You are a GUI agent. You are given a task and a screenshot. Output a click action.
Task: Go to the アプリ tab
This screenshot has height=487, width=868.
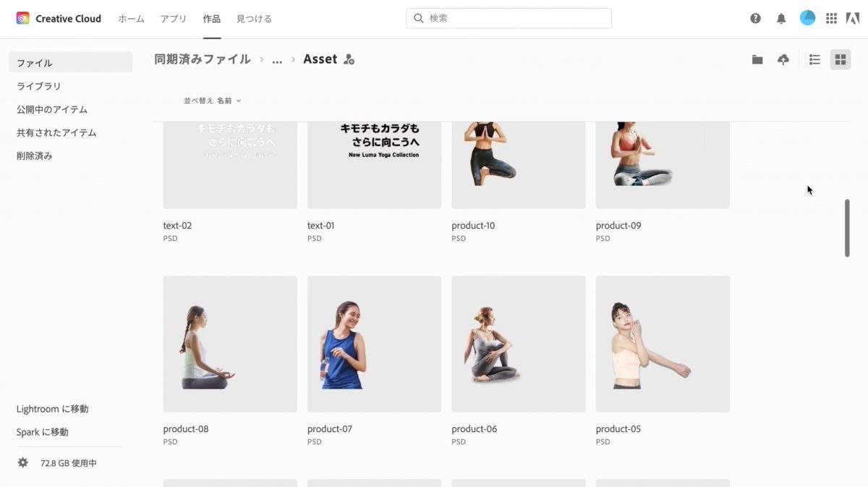(174, 19)
